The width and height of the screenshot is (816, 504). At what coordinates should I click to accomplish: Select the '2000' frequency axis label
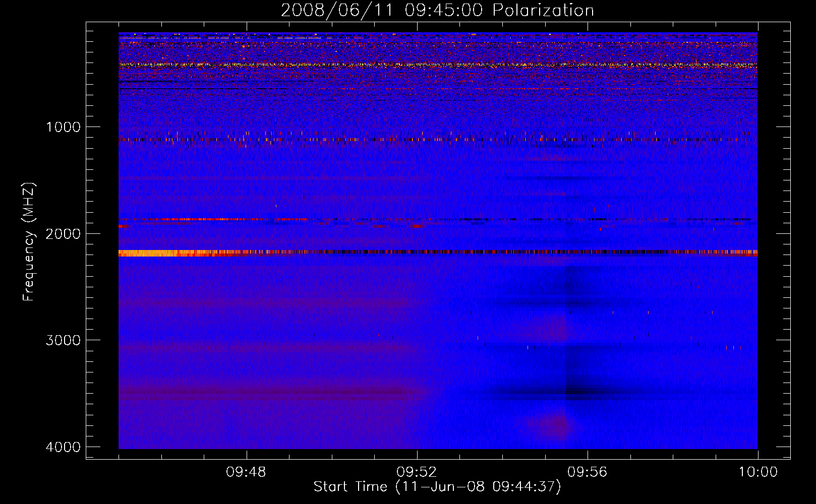pos(64,233)
